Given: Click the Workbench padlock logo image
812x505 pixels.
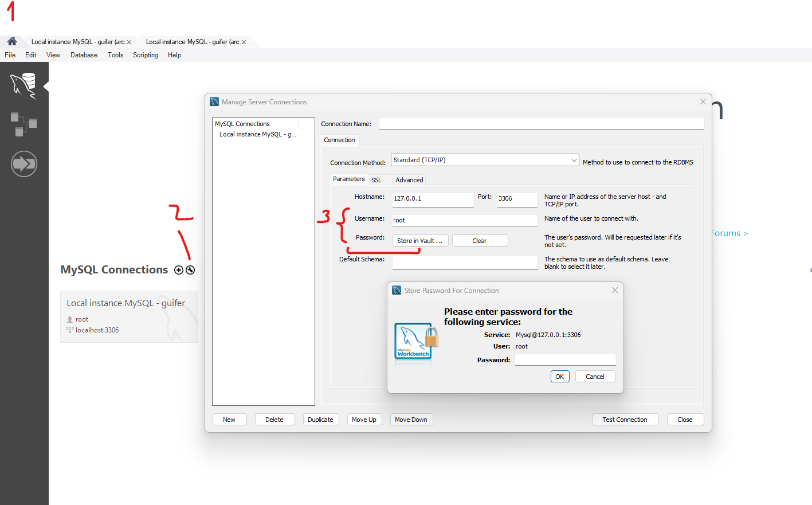Looking at the screenshot, I should coord(416,341).
